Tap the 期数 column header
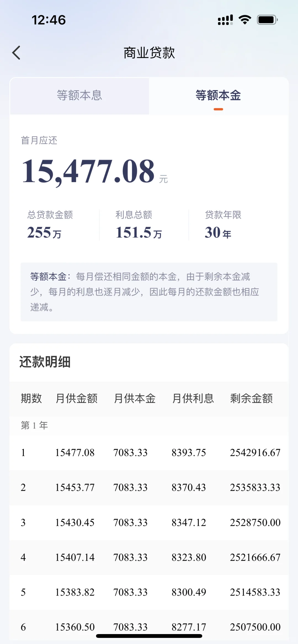Image resolution: width=298 pixels, height=644 pixels. point(31,398)
